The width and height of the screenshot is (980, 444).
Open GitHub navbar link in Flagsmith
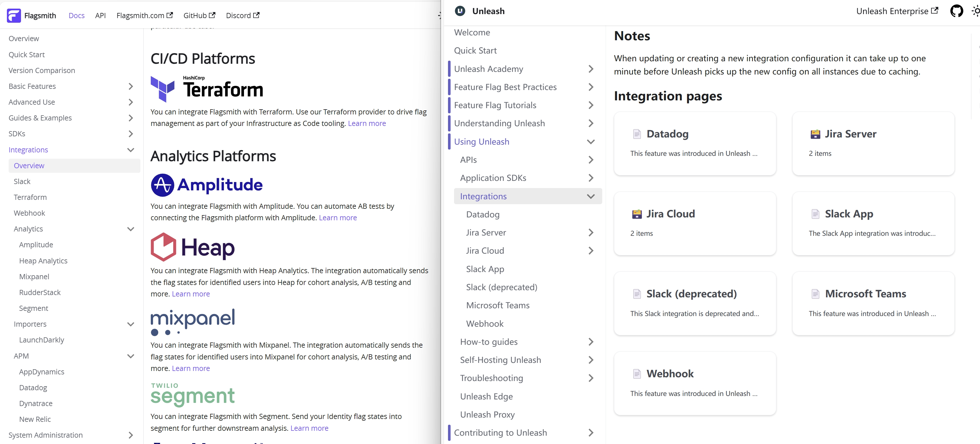[x=199, y=16]
